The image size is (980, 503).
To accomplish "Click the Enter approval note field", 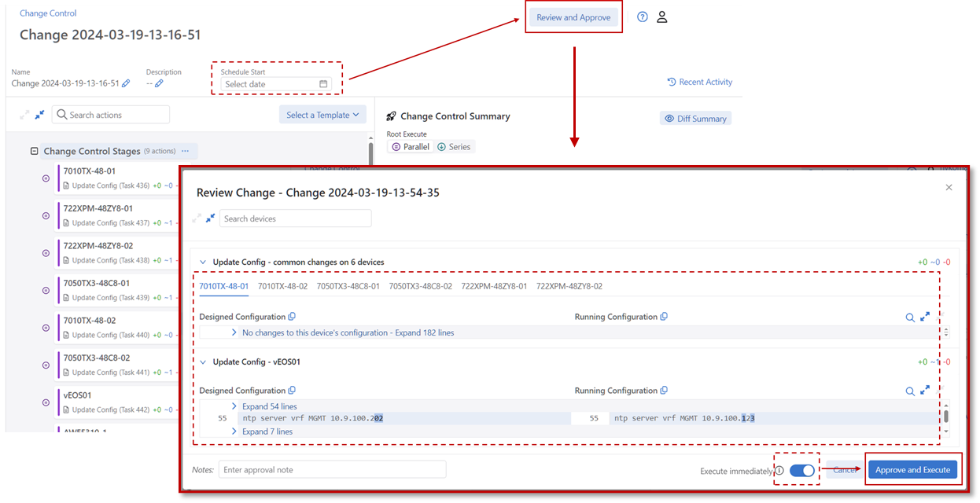I will (332, 470).
